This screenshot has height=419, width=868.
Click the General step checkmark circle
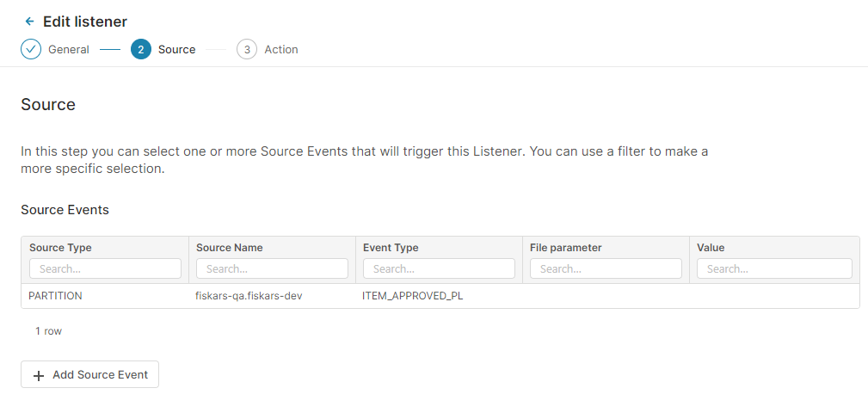coord(31,50)
